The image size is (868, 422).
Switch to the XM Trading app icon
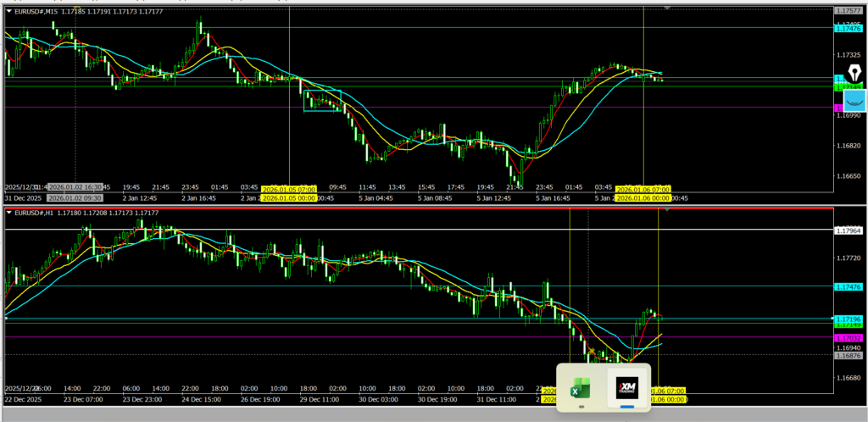pyautogui.click(x=628, y=389)
